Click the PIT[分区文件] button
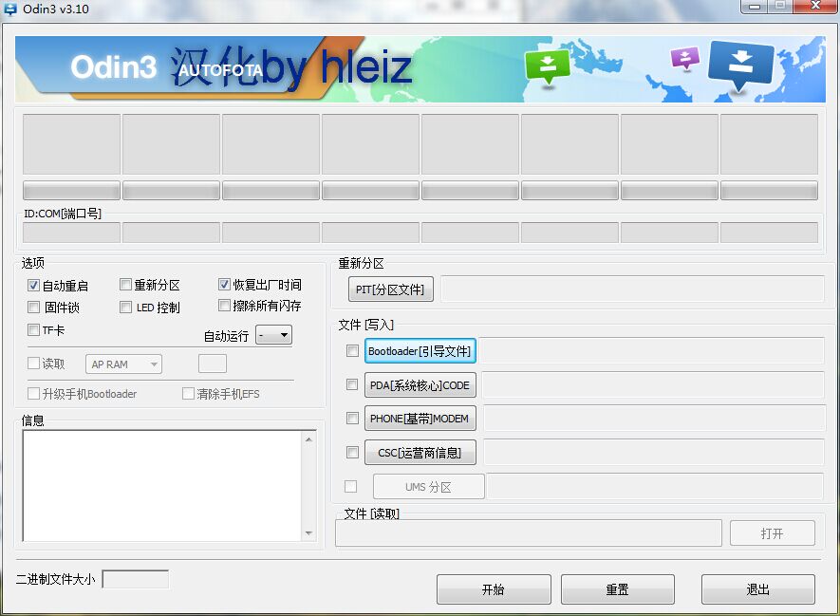 [x=390, y=289]
